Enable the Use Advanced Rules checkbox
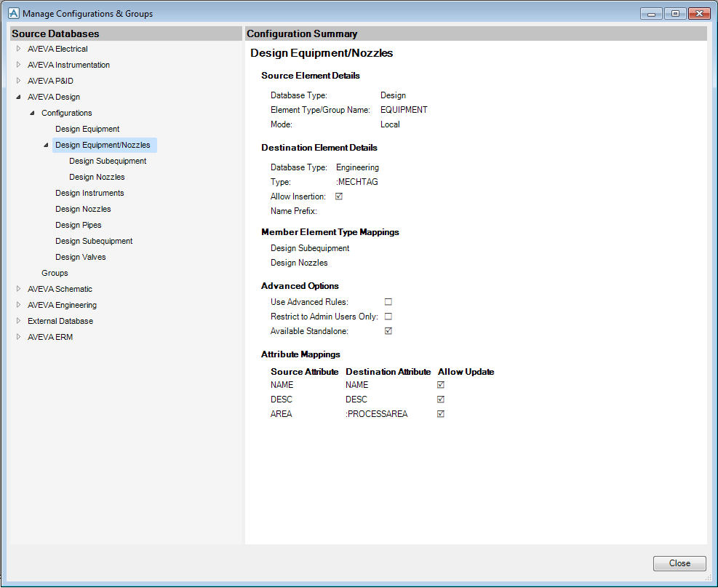Image resolution: width=718 pixels, height=588 pixels. [388, 302]
